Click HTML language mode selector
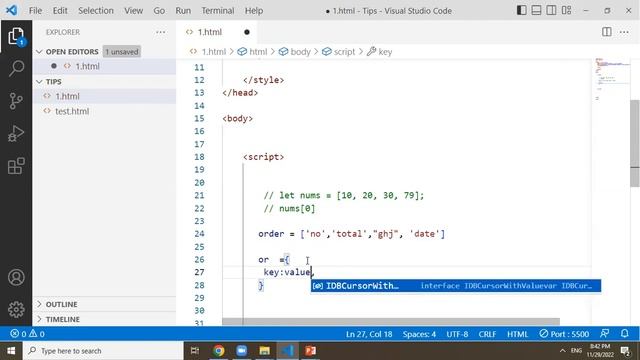 [517, 334]
